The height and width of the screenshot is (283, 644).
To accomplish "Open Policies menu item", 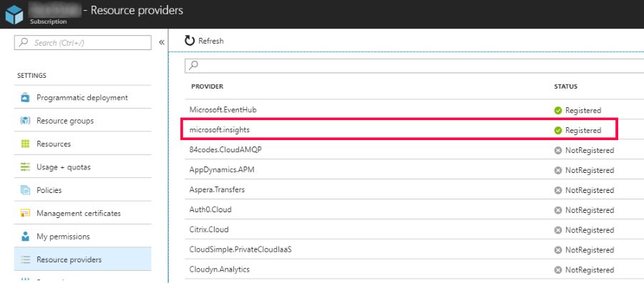I will 82,190.
